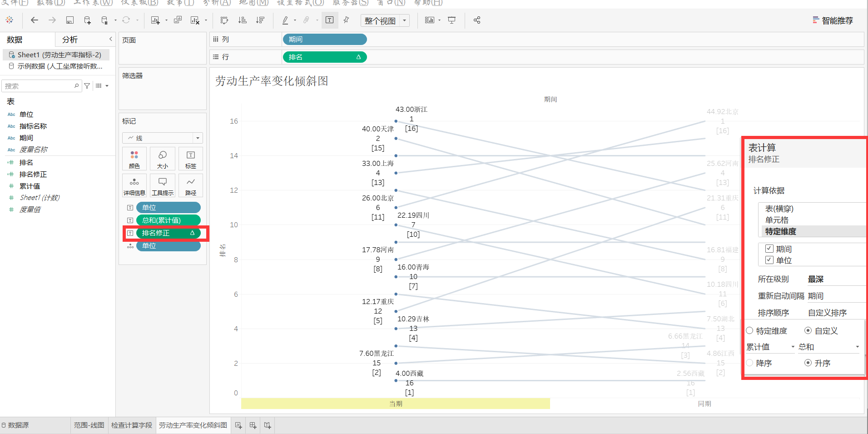Click the clear sheet icon
The width and height of the screenshot is (868, 434).
195,20
